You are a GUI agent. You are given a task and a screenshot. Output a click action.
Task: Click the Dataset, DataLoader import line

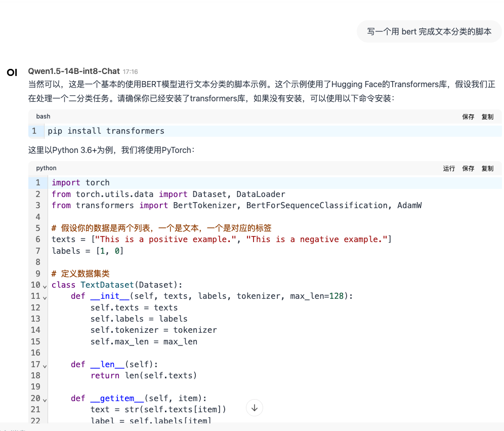tap(169, 194)
